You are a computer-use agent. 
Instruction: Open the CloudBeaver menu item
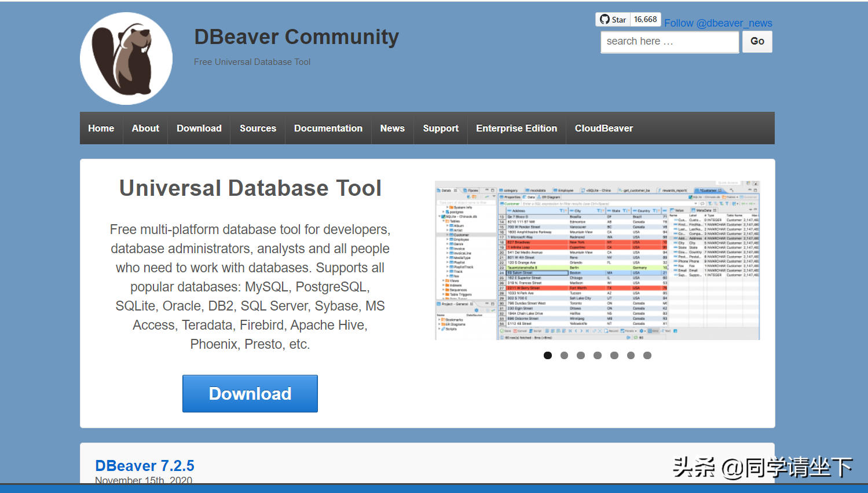click(x=604, y=129)
